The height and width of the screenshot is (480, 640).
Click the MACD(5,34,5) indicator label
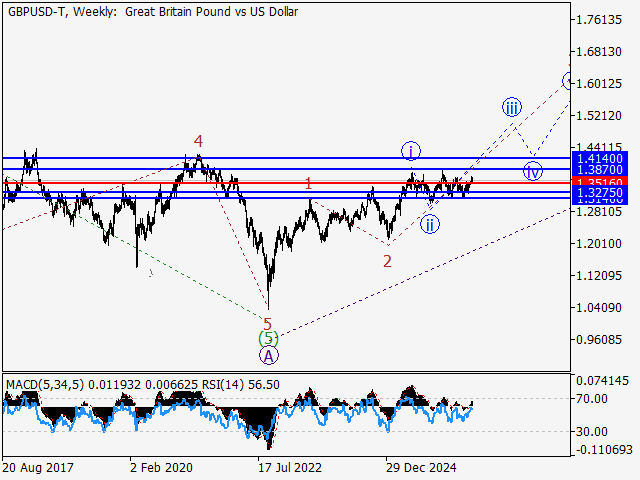[45, 384]
